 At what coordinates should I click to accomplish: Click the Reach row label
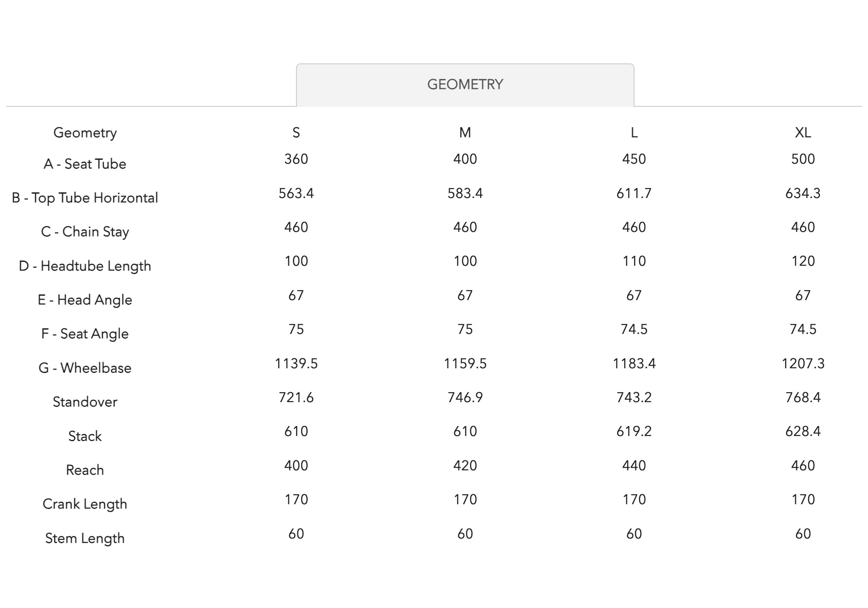pos(85,470)
